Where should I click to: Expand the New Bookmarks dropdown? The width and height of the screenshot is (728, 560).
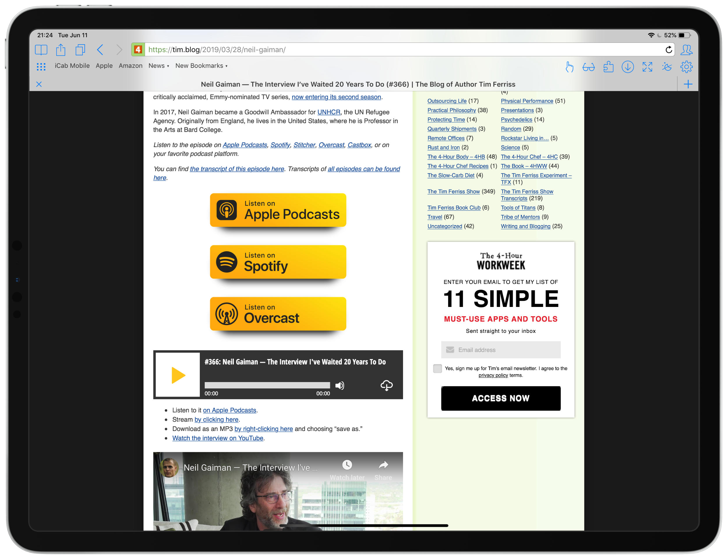click(201, 66)
